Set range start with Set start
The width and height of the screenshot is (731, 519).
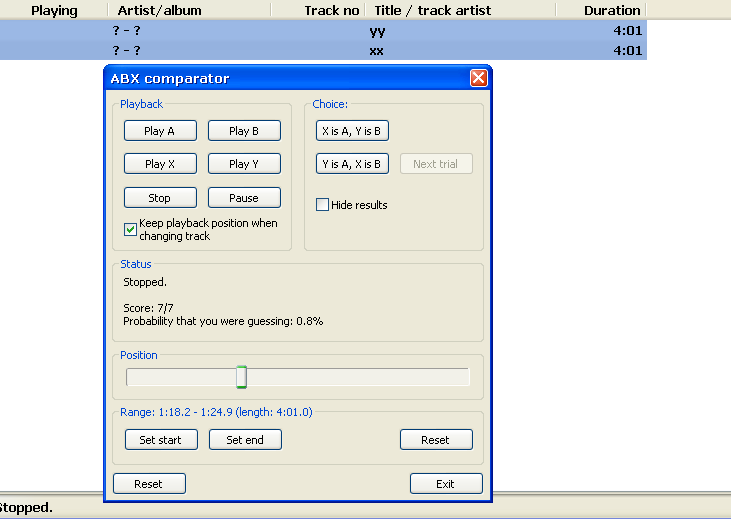pos(161,440)
